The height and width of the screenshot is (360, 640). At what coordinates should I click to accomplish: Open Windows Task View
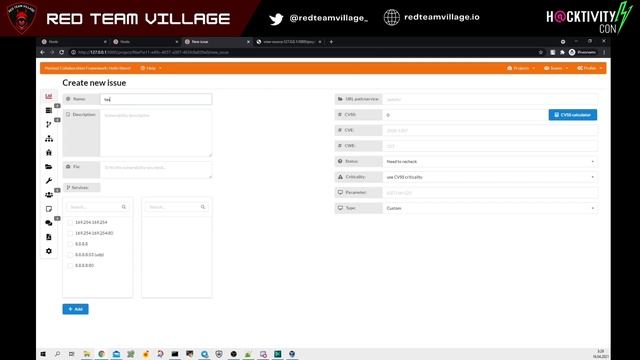click(x=71, y=354)
